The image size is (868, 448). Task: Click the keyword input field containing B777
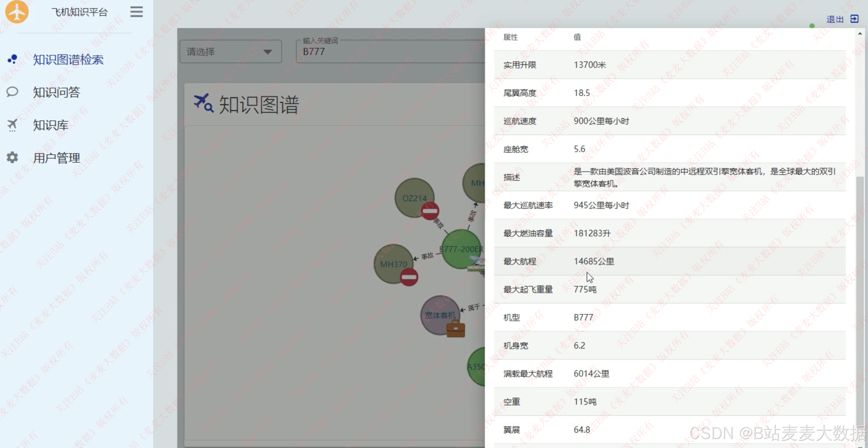(387, 52)
